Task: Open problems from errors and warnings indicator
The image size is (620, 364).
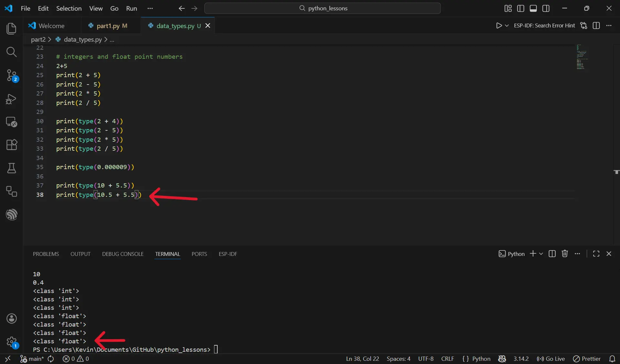Action: pyautogui.click(x=76, y=359)
